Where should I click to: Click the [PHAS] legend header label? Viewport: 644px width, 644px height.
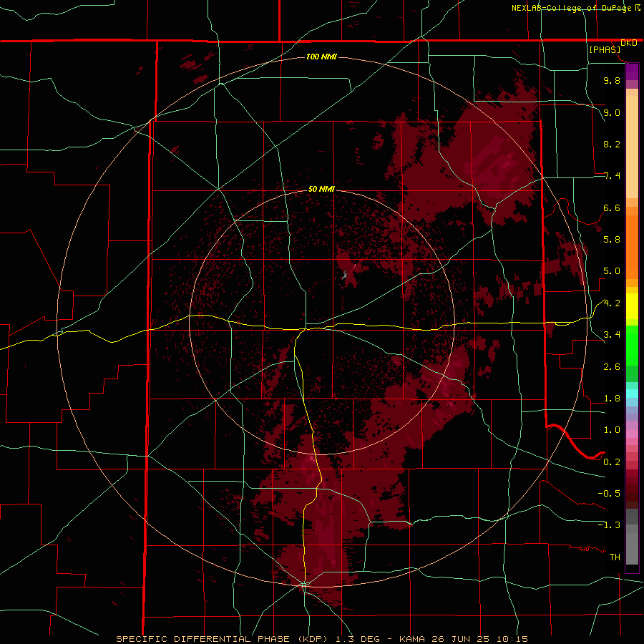(605, 49)
